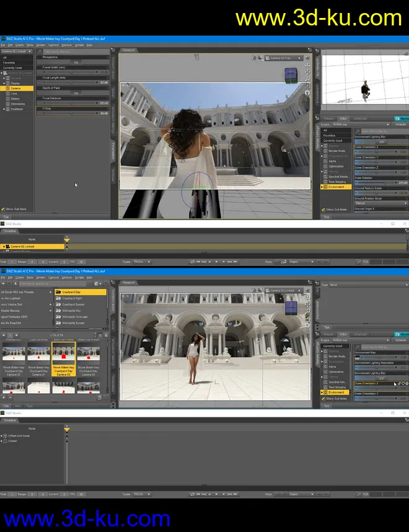Click the Tone Mapping group icon in the upper panel
Screen dimensions: 409x532
click(x=324, y=181)
